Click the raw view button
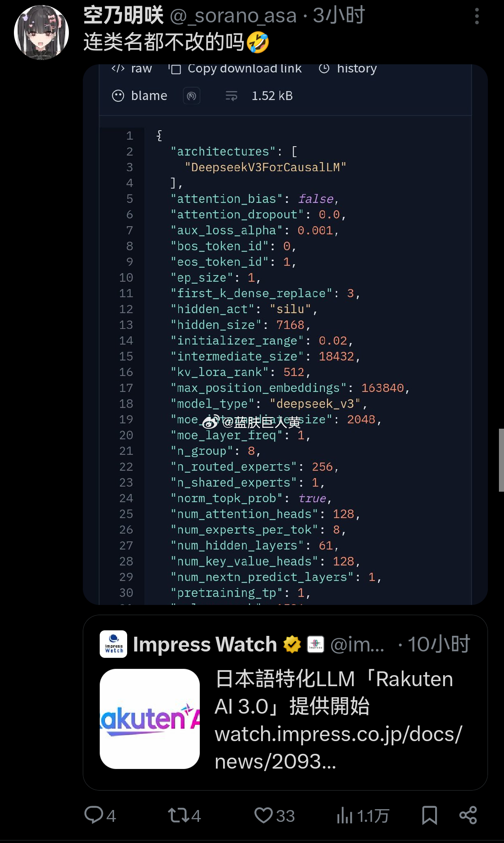The height and width of the screenshot is (843, 504). [131, 68]
